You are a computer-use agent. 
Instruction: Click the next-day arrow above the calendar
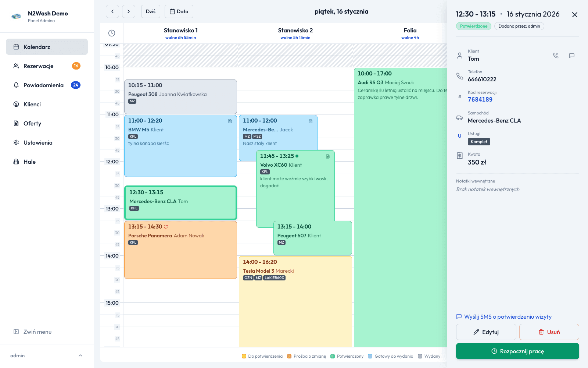pyautogui.click(x=128, y=11)
